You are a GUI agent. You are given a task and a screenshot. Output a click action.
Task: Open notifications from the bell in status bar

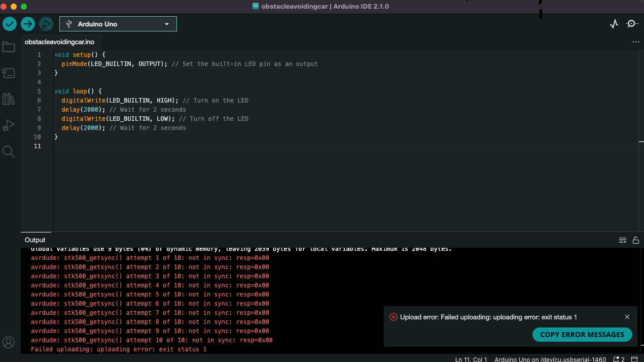coord(617,358)
